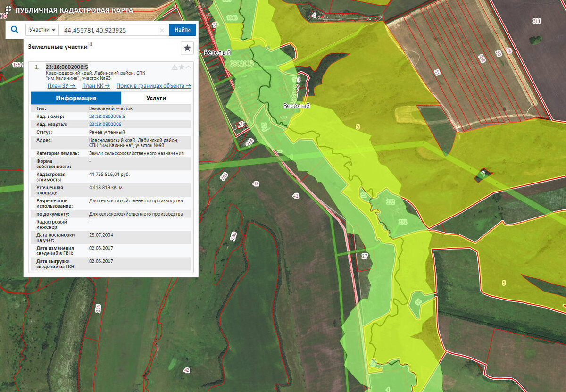Click registration date 28.07.2004
Image resolution: width=566 pixels, height=392 pixels.
101,234
